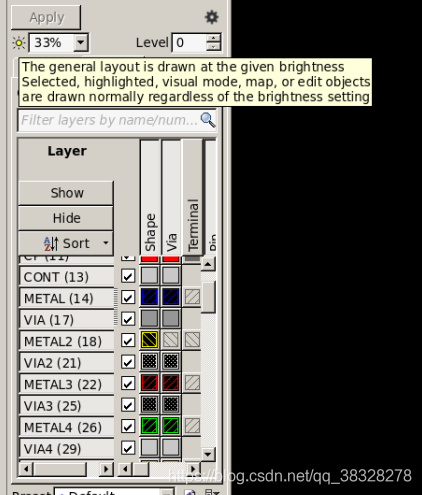Screen dimensions: 422x495
Task: Click the magnifier search icon in filter box
Action: click(208, 120)
